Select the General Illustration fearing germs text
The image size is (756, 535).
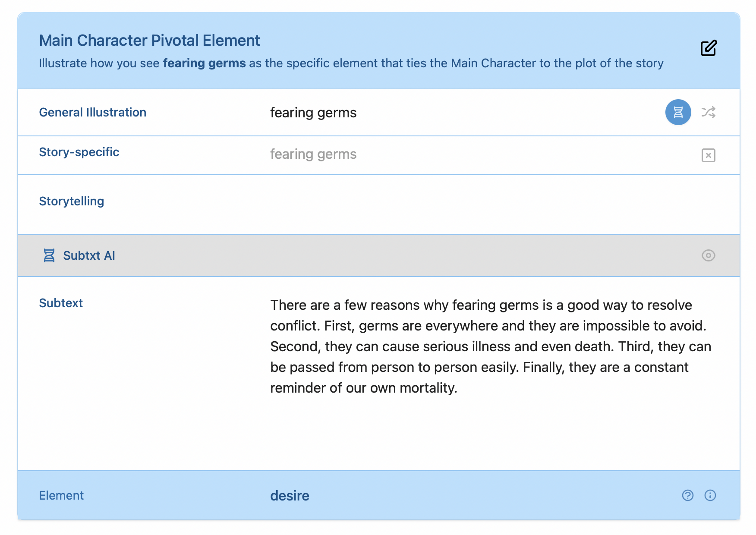(313, 113)
